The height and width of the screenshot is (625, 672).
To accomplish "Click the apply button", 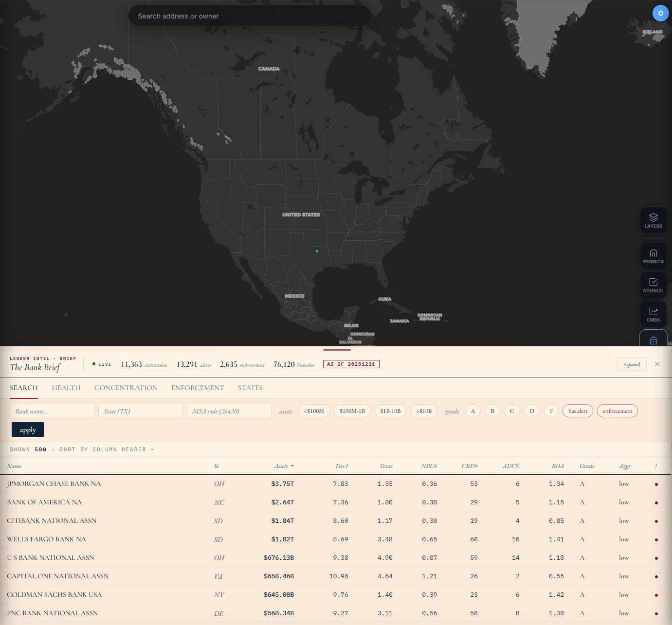I will click(x=28, y=429).
